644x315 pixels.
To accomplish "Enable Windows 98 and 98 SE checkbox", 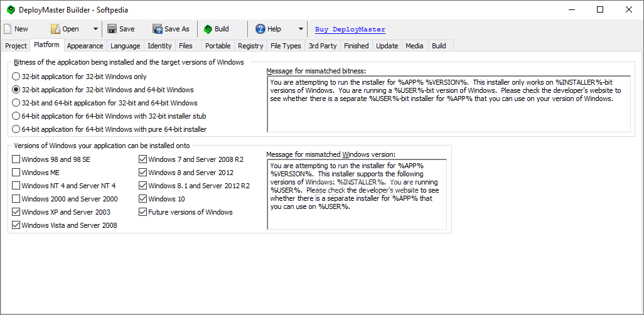I will tap(16, 159).
